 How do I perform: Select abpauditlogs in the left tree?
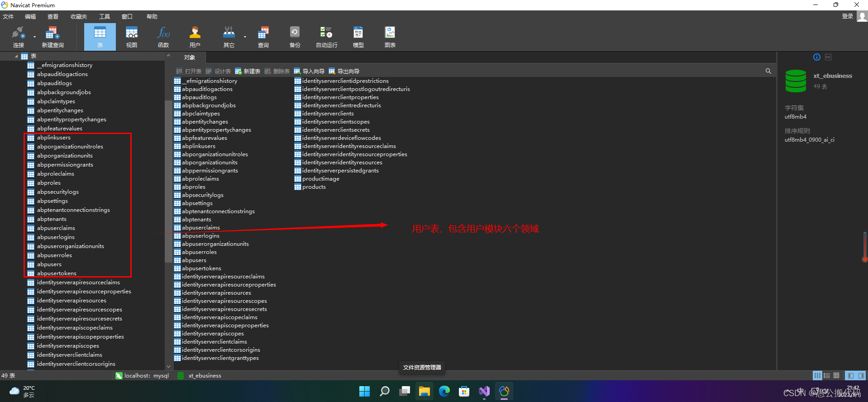coord(54,83)
